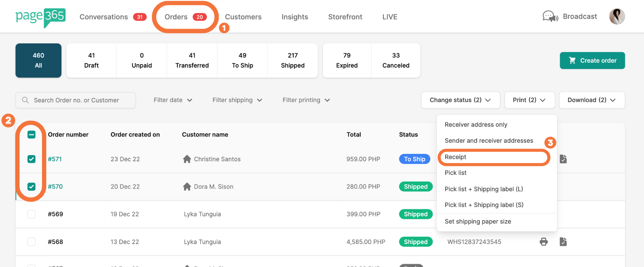Click the Create order button
This screenshot has height=267, width=644.
pos(592,61)
